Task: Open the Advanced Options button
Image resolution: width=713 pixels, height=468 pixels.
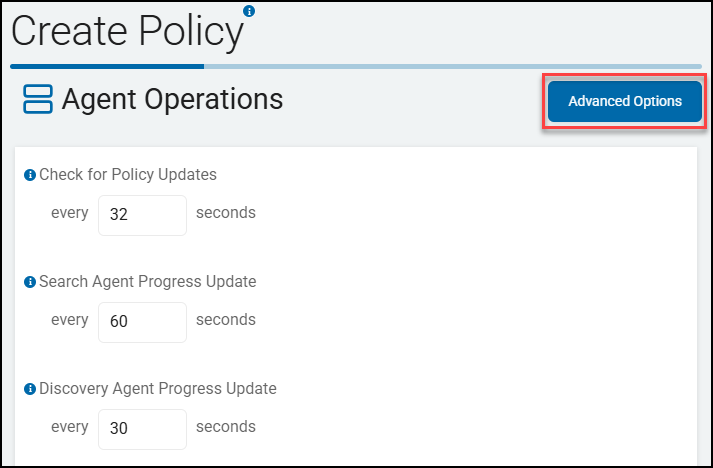Action: 624,101
